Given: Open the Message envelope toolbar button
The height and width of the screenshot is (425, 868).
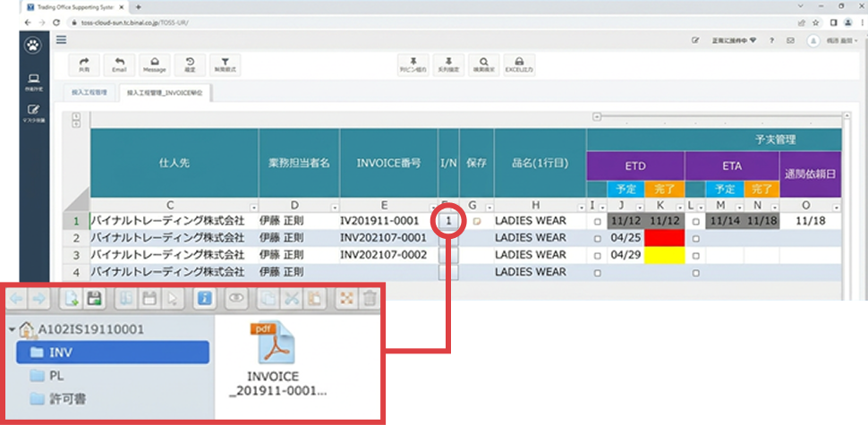Looking at the screenshot, I should tap(155, 64).
